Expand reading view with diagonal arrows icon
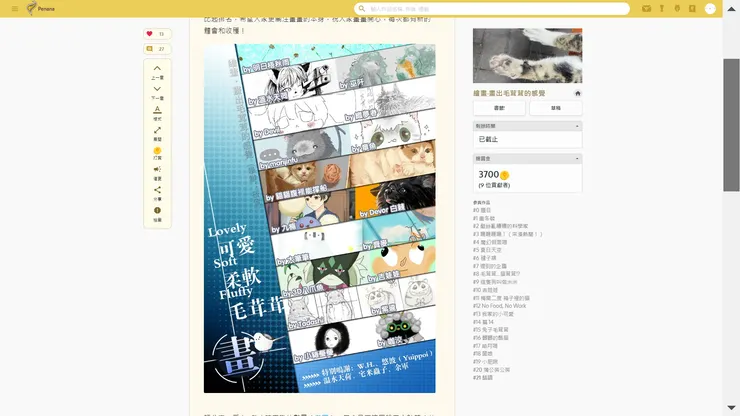 (157, 134)
